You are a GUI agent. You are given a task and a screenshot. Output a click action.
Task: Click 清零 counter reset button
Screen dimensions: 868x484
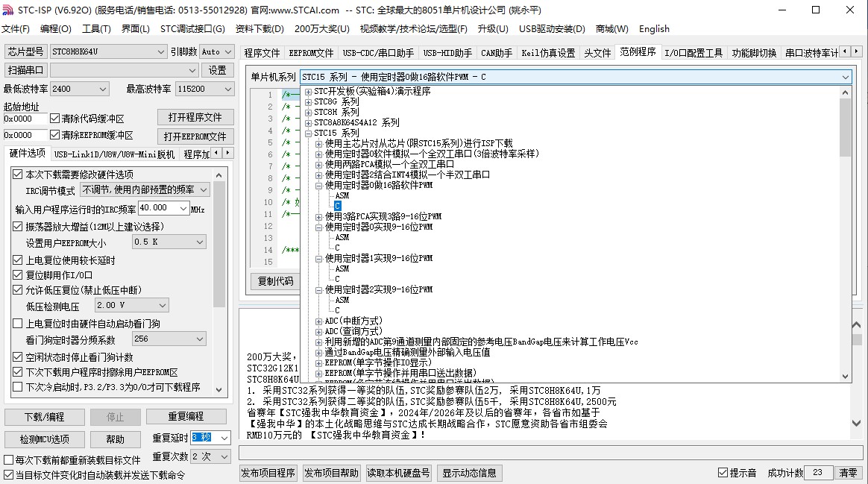pyautogui.click(x=848, y=473)
